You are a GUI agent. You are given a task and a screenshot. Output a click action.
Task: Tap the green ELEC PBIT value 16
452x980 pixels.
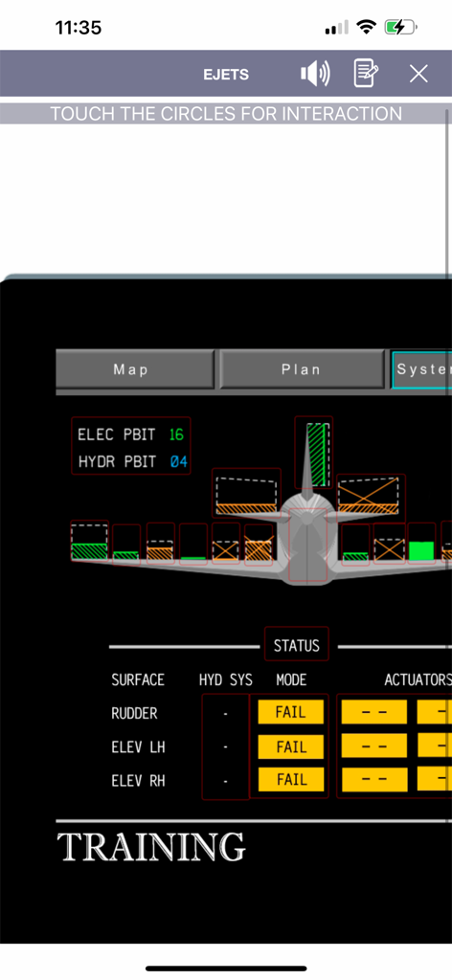coord(176,434)
